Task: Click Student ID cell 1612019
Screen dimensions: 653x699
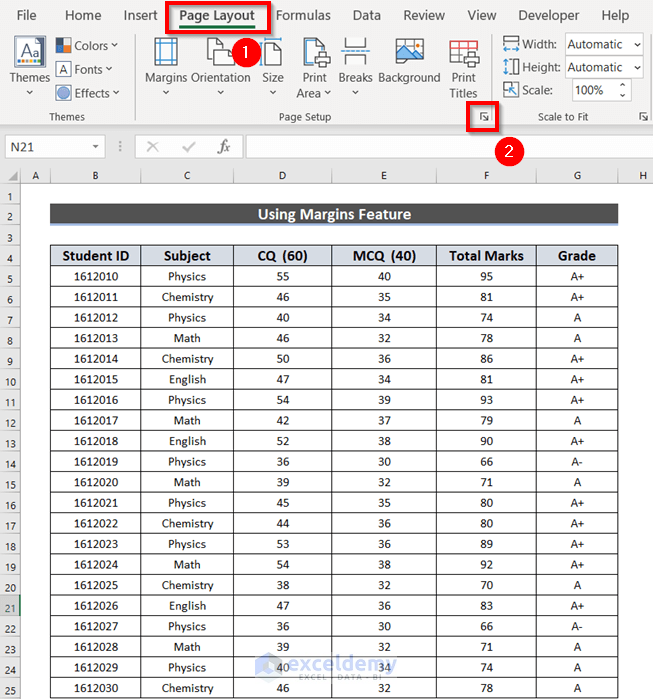Action: (95, 462)
